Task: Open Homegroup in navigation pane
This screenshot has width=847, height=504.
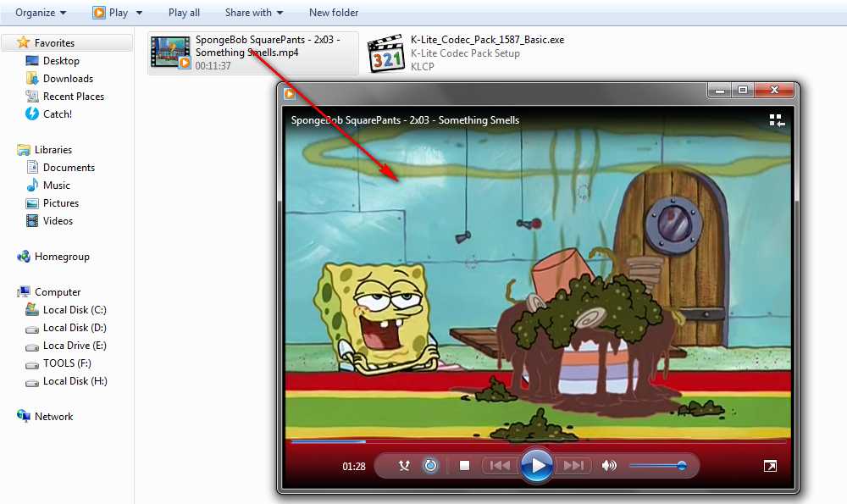Action: pos(62,257)
